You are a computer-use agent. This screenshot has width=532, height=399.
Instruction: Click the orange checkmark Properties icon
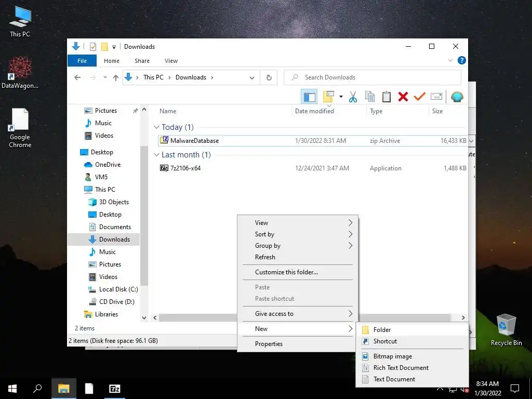(x=419, y=97)
